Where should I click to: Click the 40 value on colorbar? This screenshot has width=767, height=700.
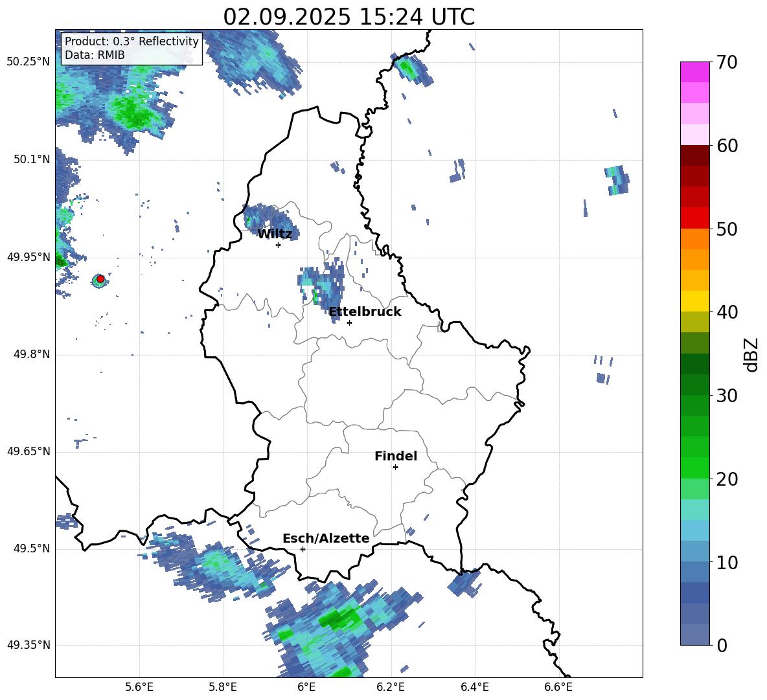tap(727, 312)
